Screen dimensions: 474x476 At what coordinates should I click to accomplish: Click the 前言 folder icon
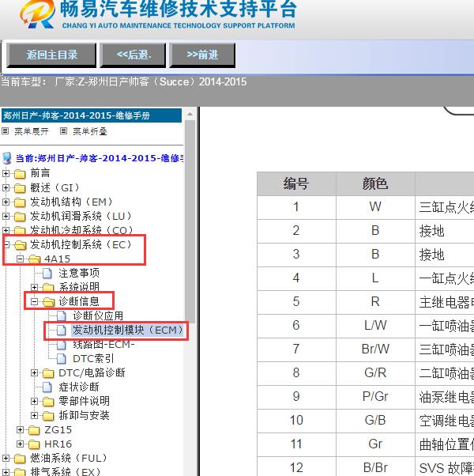[x=20, y=174]
